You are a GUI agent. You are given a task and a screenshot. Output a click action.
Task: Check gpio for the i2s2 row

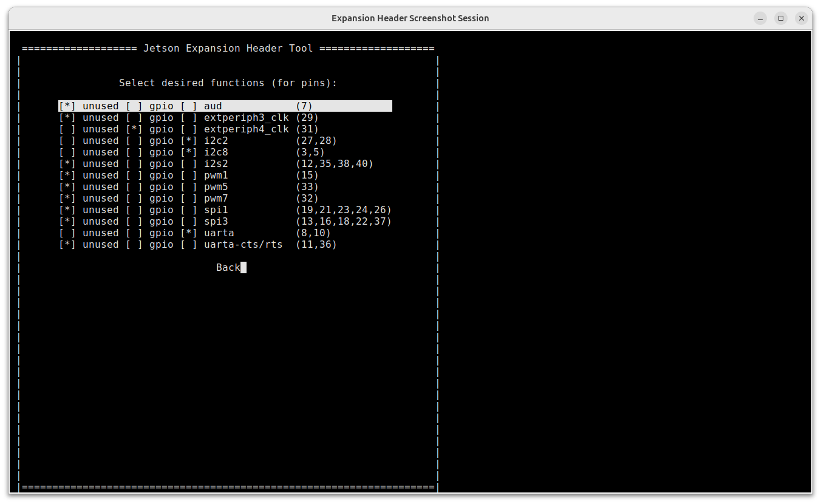[134, 164]
